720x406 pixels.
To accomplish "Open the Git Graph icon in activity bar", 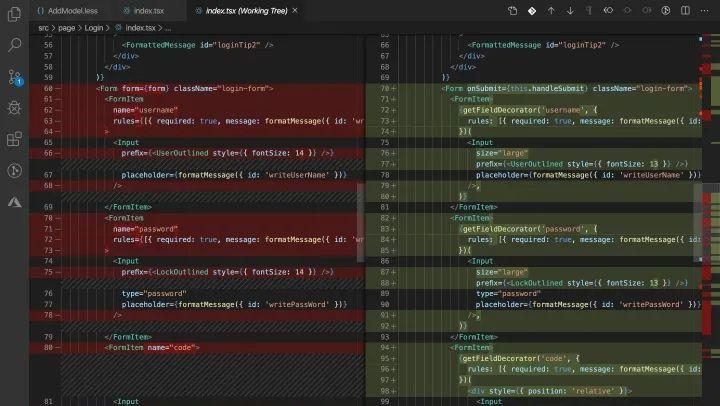I will point(14,170).
